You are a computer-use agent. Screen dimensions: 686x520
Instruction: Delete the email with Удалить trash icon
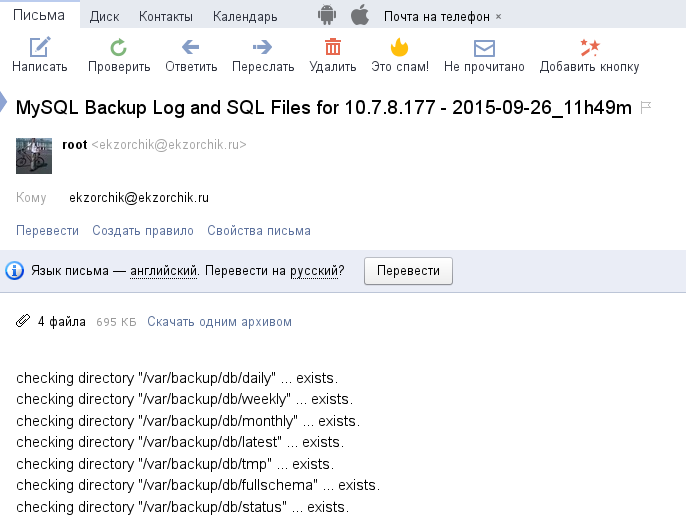(x=332, y=47)
